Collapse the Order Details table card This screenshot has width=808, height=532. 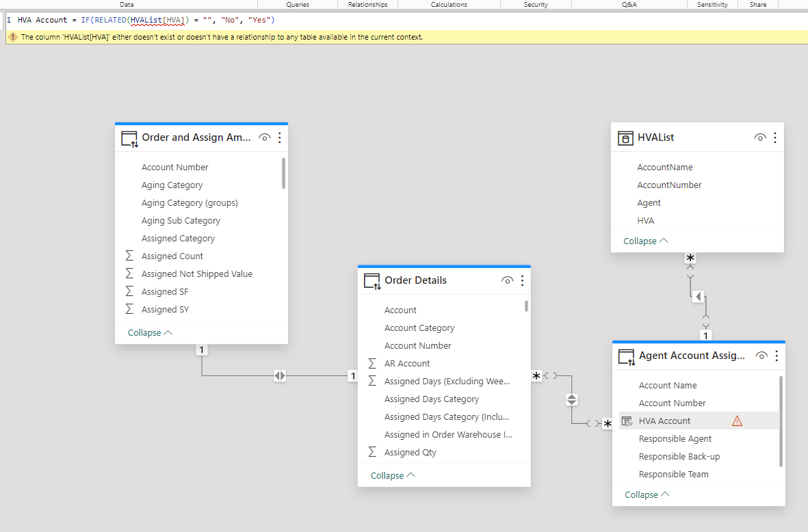tap(393, 475)
